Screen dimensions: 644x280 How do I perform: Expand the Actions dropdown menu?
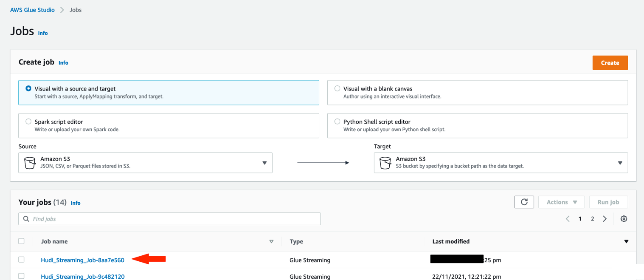[x=562, y=202]
